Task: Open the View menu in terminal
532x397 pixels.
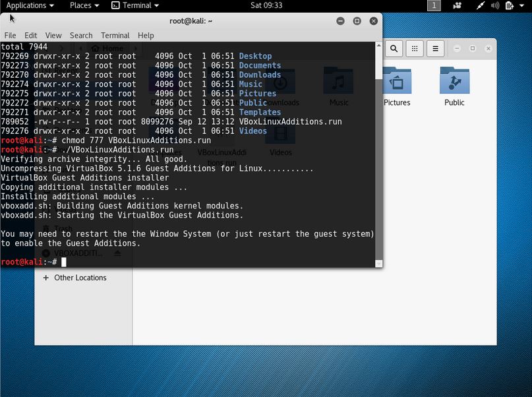Action: [53, 36]
